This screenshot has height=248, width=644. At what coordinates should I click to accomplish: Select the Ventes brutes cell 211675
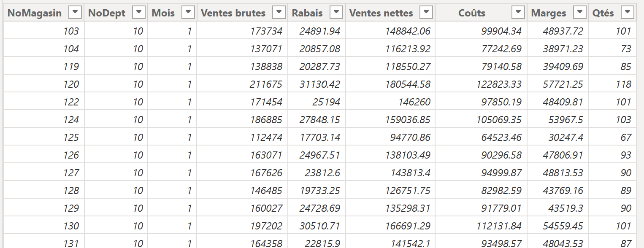(x=242, y=84)
